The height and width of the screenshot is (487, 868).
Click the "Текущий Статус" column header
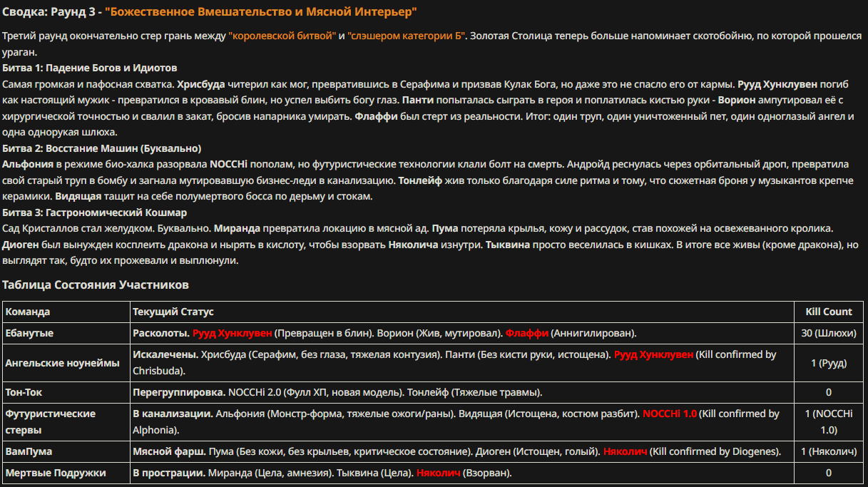click(x=462, y=312)
